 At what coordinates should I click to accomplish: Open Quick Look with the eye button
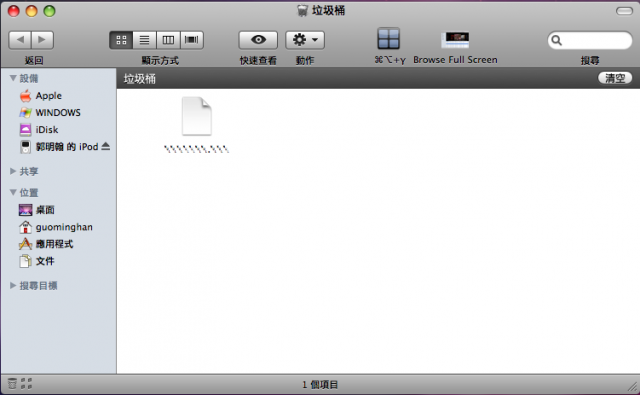pos(258,40)
